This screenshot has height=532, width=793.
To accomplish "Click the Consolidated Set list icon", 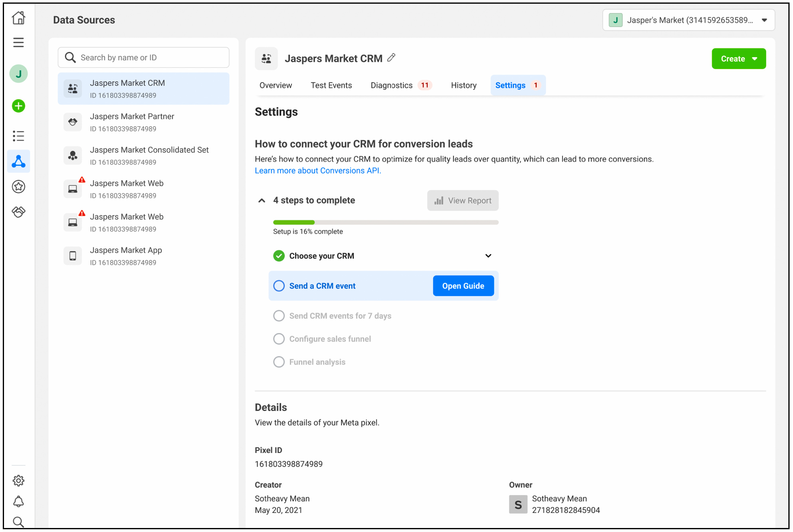I will (73, 155).
